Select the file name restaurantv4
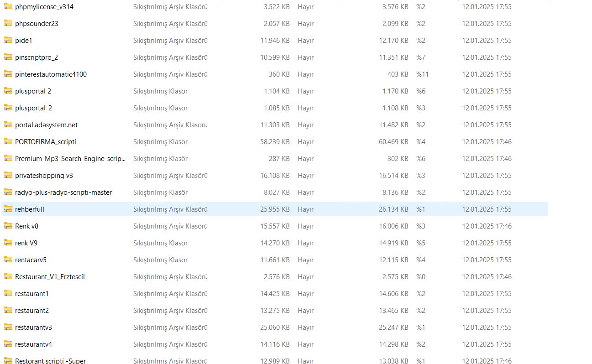592x364 pixels. point(33,344)
